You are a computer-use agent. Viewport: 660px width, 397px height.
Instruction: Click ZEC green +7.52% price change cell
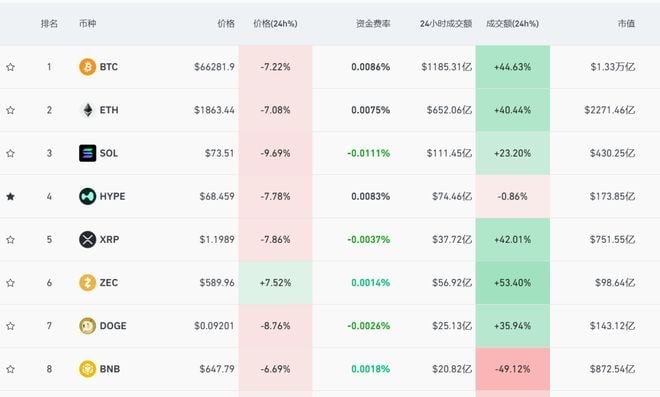click(275, 283)
